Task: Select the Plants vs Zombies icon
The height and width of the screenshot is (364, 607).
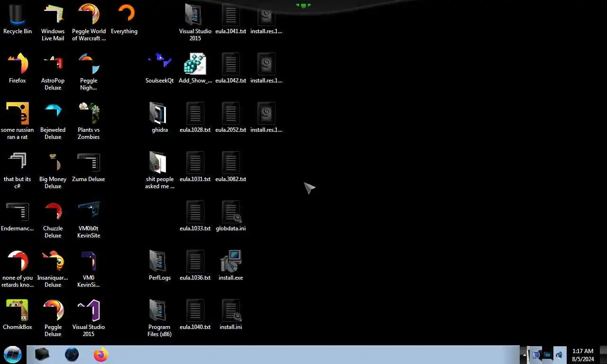Action: point(89,121)
